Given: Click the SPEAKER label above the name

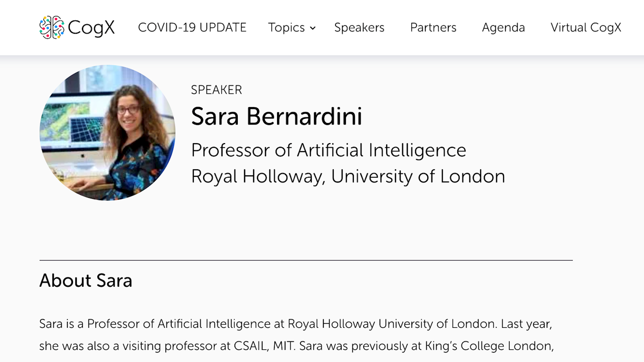Looking at the screenshot, I should (x=216, y=90).
